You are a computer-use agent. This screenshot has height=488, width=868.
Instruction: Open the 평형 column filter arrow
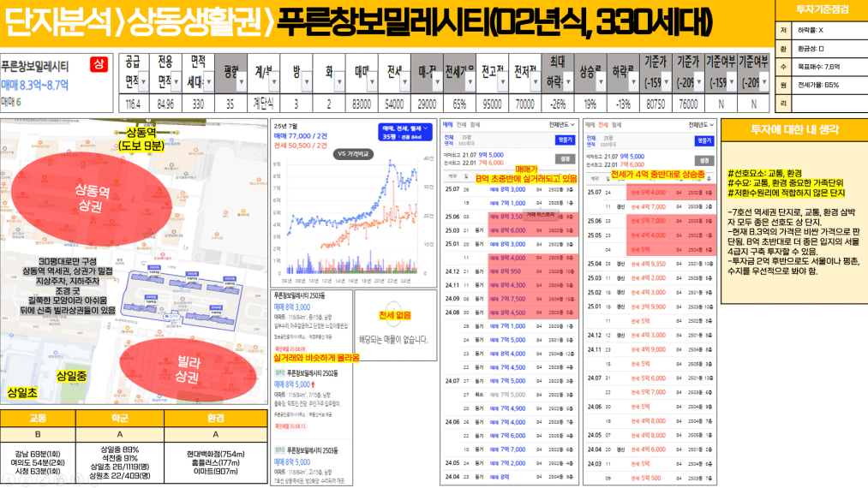242,82
